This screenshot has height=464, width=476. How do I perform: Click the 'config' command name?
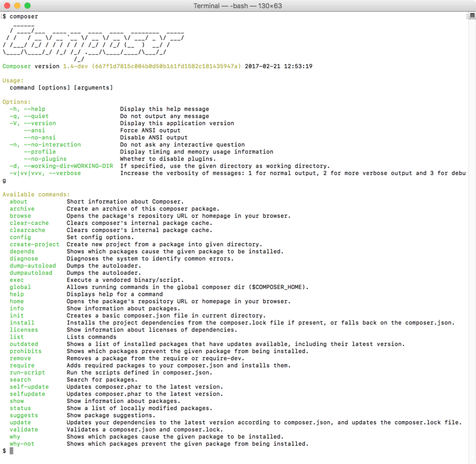[x=20, y=237]
